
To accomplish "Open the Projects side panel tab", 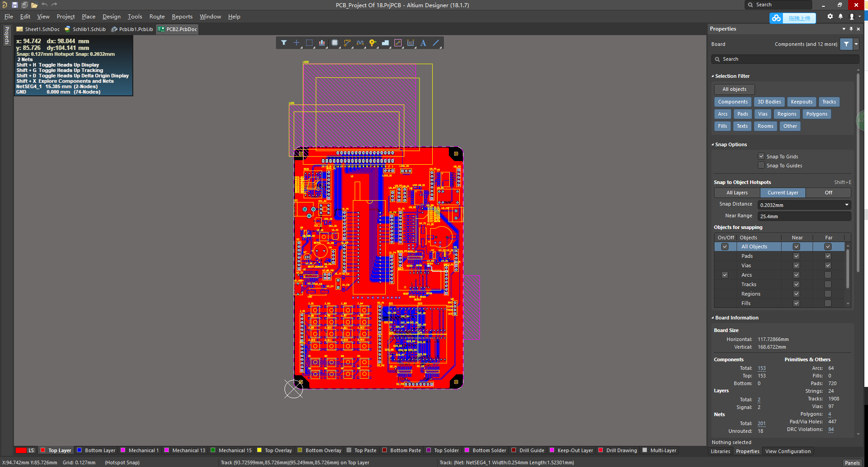I will pos(7,35).
